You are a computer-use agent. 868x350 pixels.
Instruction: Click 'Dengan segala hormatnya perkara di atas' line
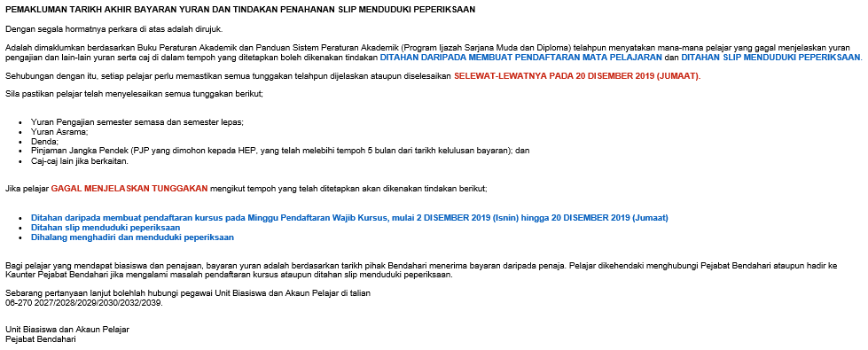[x=114, y=28]
